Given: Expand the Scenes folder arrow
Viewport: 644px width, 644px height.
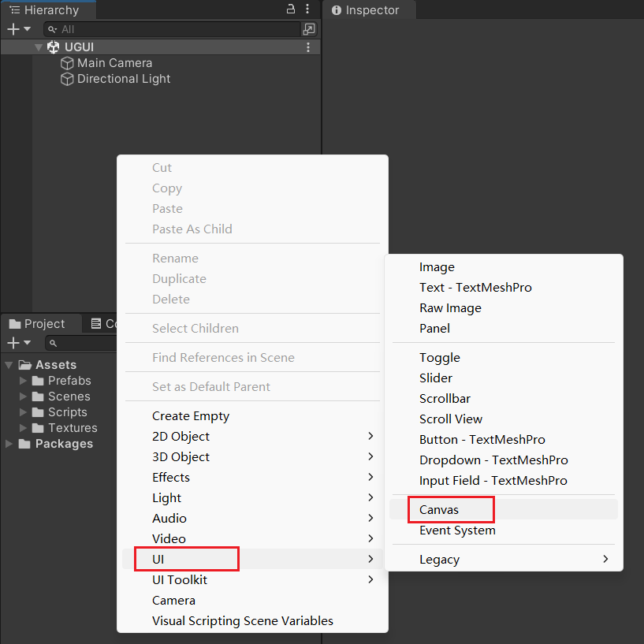Looking at the screenshot, I should [x=24, y=396].
